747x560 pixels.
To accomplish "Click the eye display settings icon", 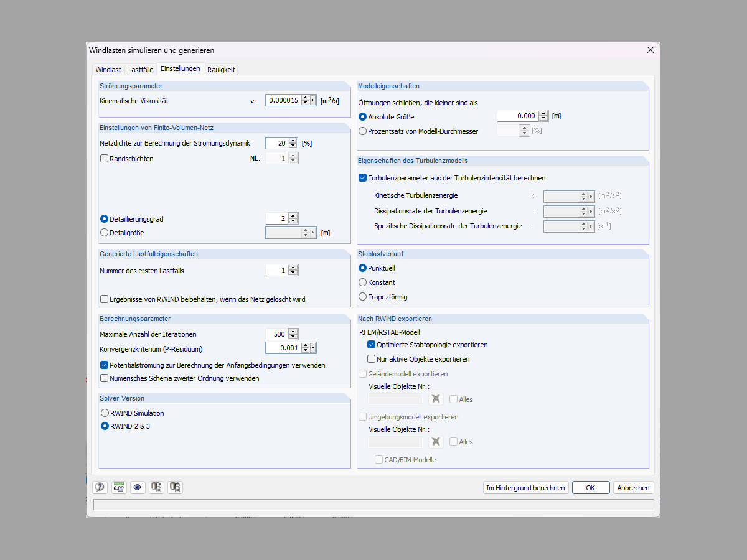I will click(138, 487).
